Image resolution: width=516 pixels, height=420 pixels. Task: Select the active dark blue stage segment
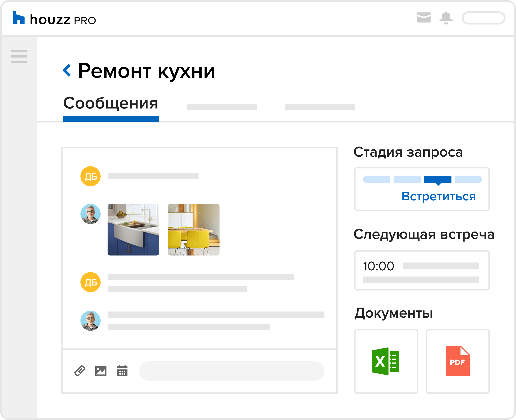click(438, 180)
